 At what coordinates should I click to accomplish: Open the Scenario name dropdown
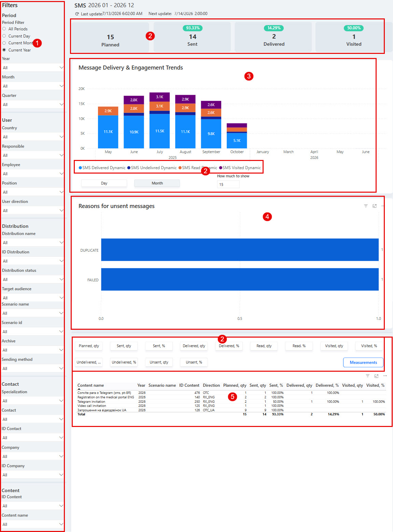(32, 313)
